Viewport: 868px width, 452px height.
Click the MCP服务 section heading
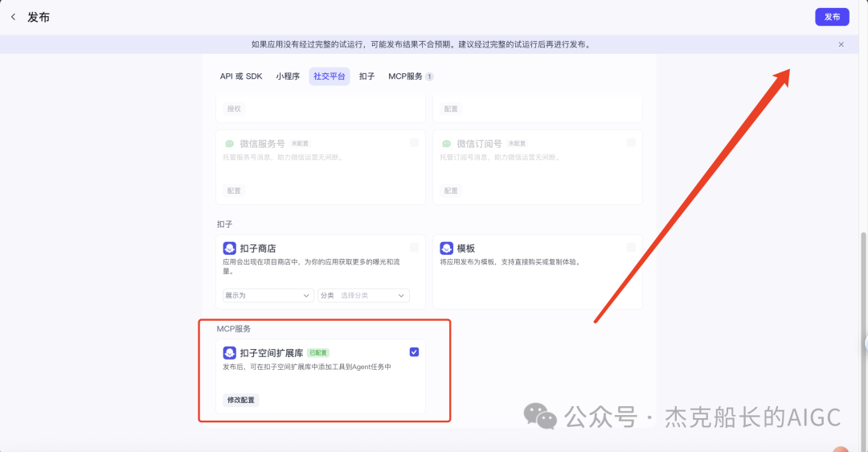tap(234, 329)
